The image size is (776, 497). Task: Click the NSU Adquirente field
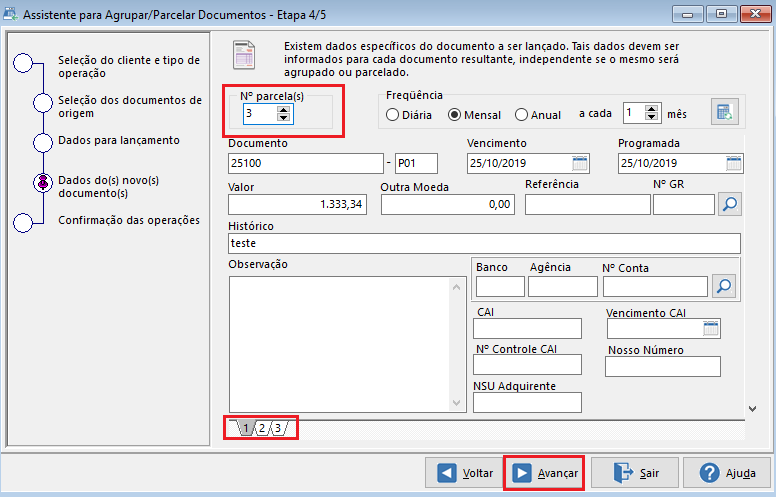click(527, 402)
